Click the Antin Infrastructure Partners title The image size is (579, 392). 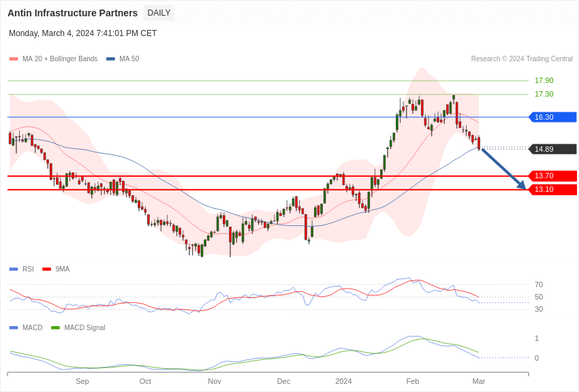72,13
